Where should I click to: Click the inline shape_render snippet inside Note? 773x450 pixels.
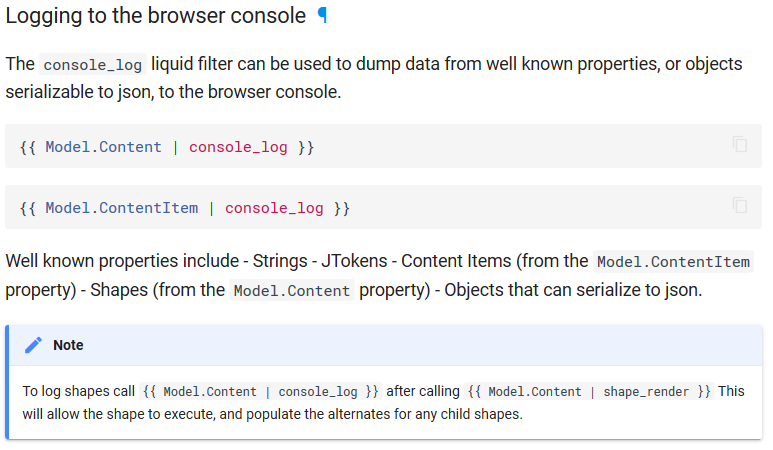(x=589, y=391)
